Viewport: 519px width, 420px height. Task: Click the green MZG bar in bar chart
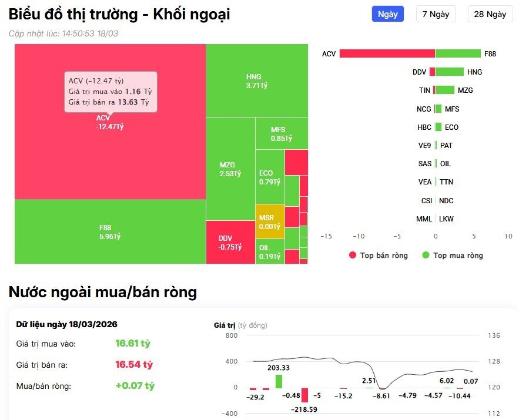[x=445, y=90]
